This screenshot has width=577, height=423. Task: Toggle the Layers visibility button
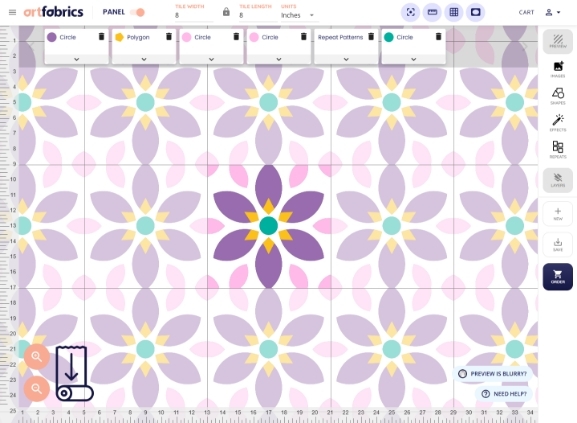pyautogui.click(x=558, y=180)
